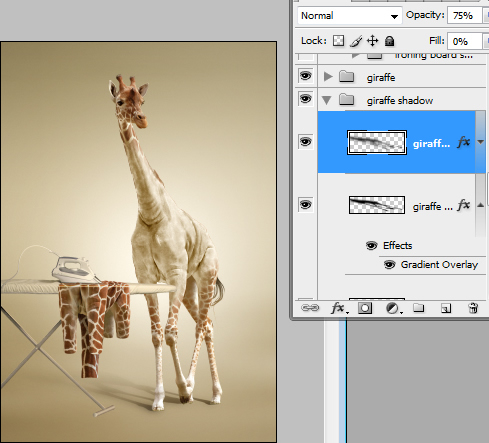
Task: Click the selected giraff... layer thumbnail
Action: tap(377, 143)
